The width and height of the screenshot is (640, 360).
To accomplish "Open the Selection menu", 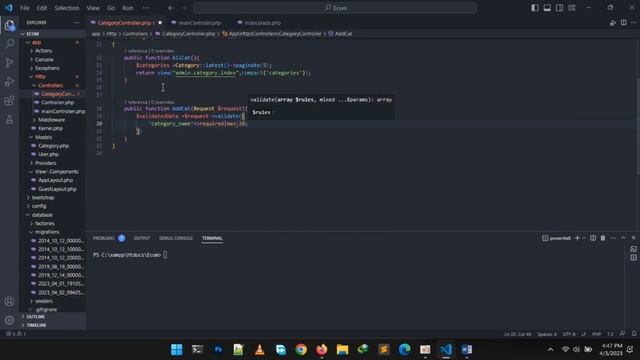I will pyautogui.click(x=67, y=8).
